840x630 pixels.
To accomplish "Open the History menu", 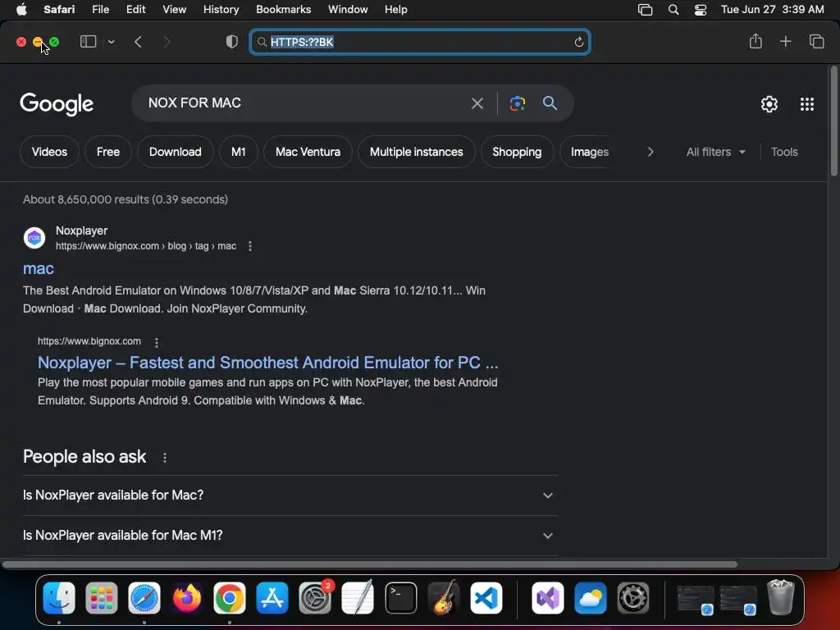I will click(221, 10).
